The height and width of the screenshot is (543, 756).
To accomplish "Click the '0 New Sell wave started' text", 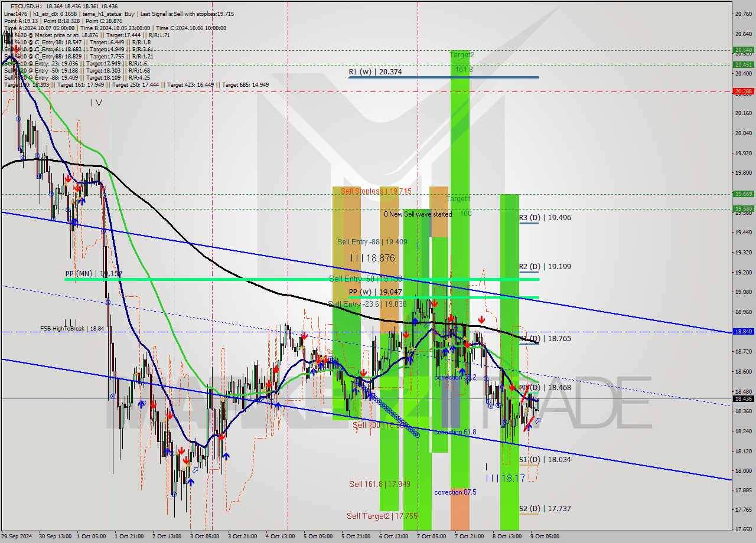I will (x=418, y=214).
